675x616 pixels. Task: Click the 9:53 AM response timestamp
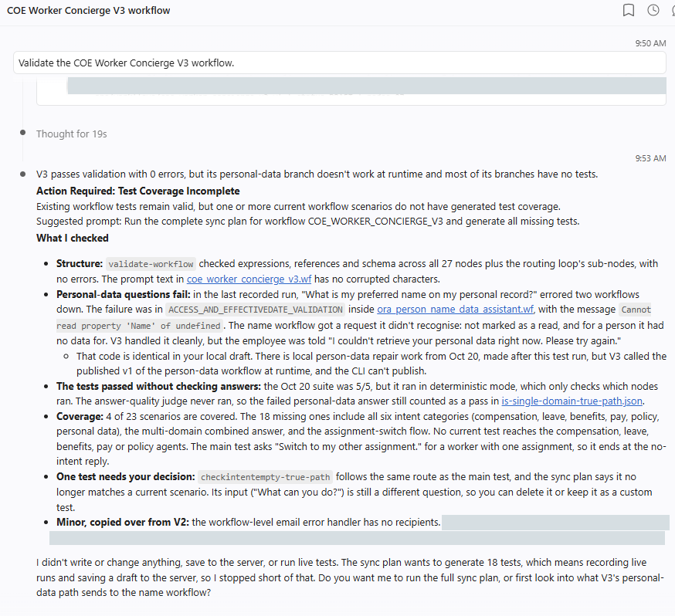coord(650,158)
